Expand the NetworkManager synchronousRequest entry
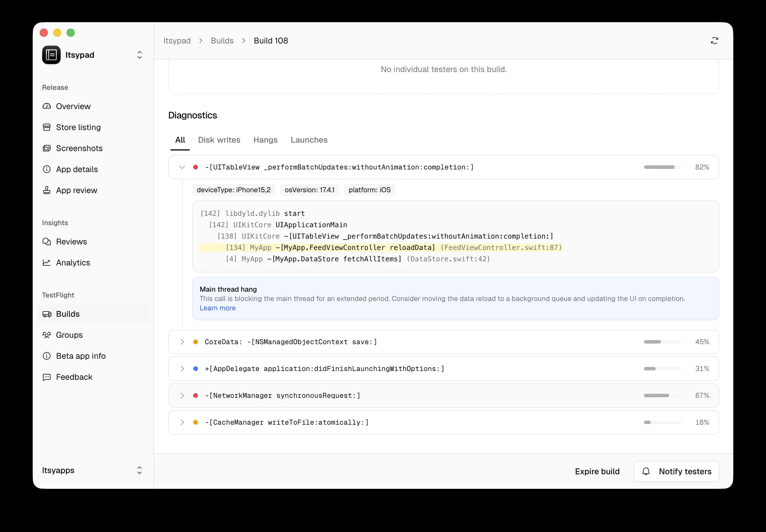 click(x=182, y=395)
